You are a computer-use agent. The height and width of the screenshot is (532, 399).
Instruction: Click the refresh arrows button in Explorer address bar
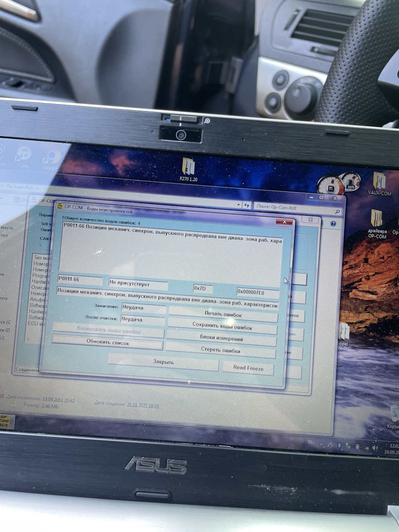(x=247, y=205)
